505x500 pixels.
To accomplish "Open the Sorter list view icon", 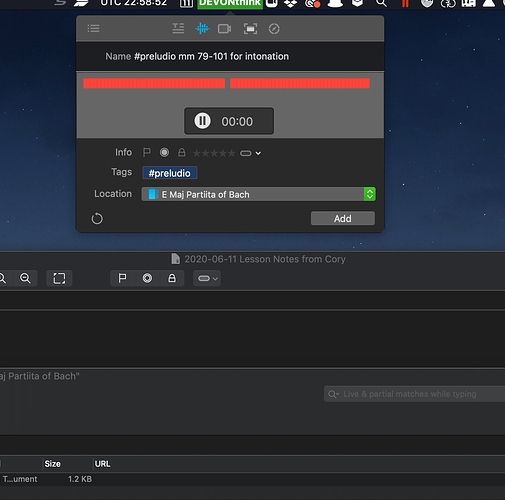I will coord(93,29).
